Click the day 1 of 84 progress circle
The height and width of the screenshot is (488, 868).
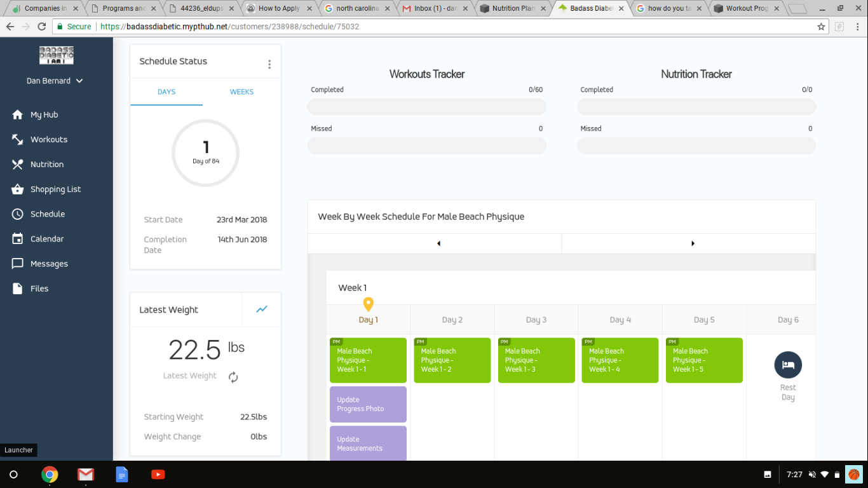tap(205, 153)
